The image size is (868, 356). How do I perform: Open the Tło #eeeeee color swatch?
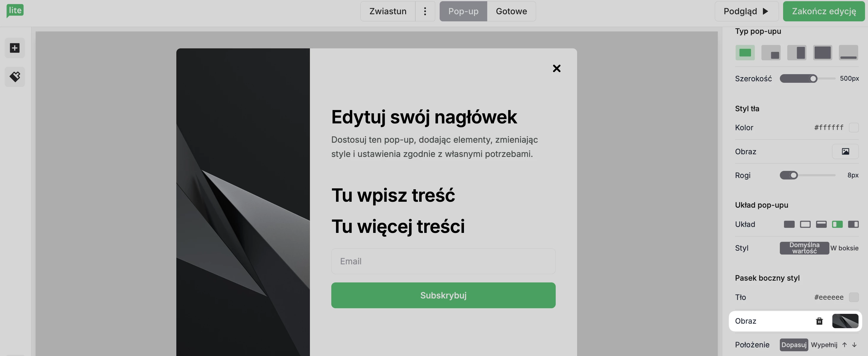[853, 297]
